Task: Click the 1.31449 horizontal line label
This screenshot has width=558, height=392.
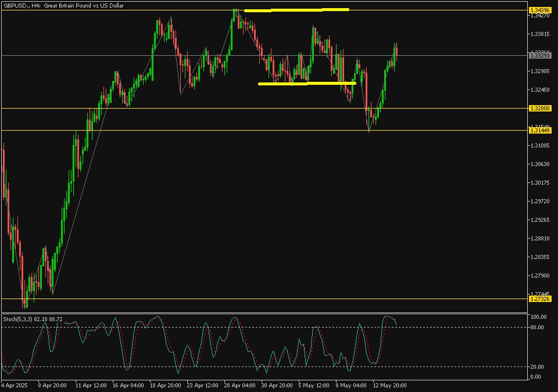Action: [540, 131]
